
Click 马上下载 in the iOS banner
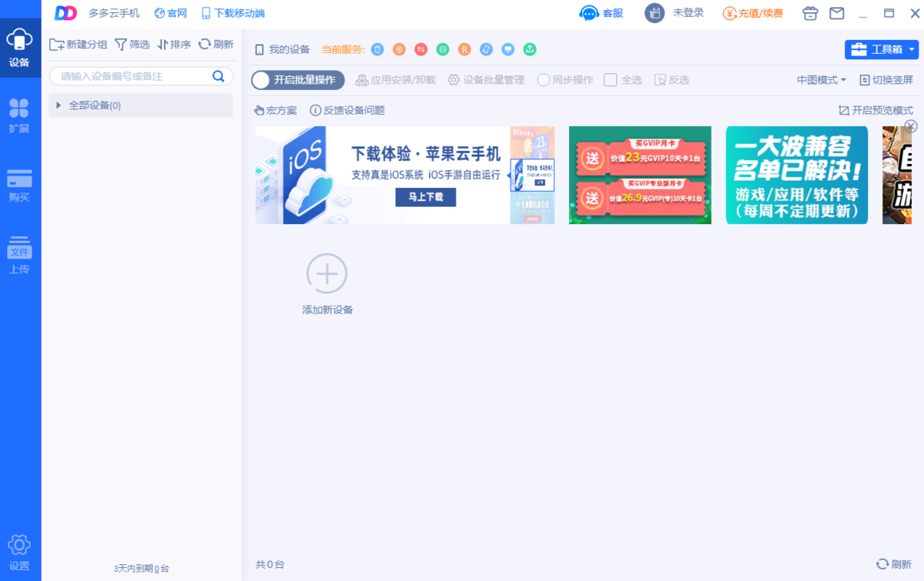[x=425, y=197]
